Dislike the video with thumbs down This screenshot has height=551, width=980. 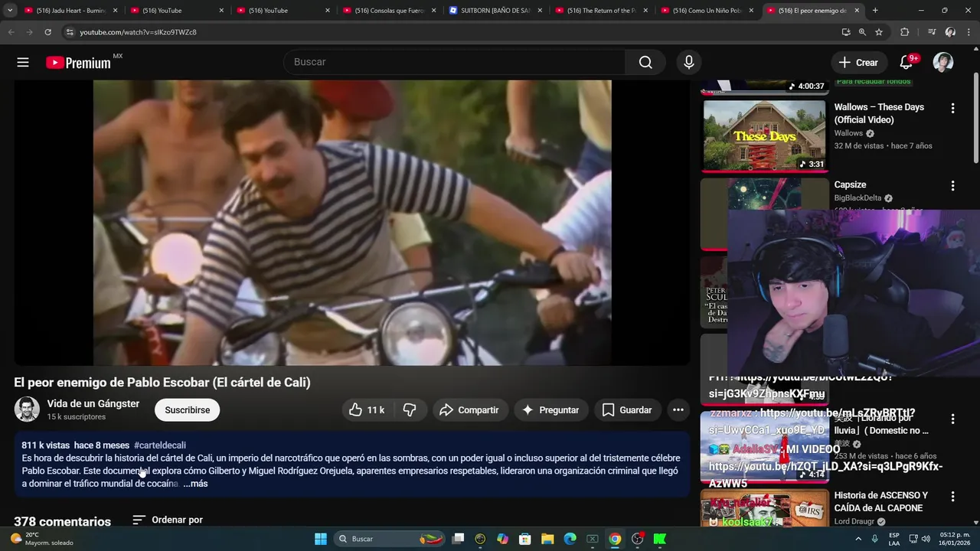point(410,410)
